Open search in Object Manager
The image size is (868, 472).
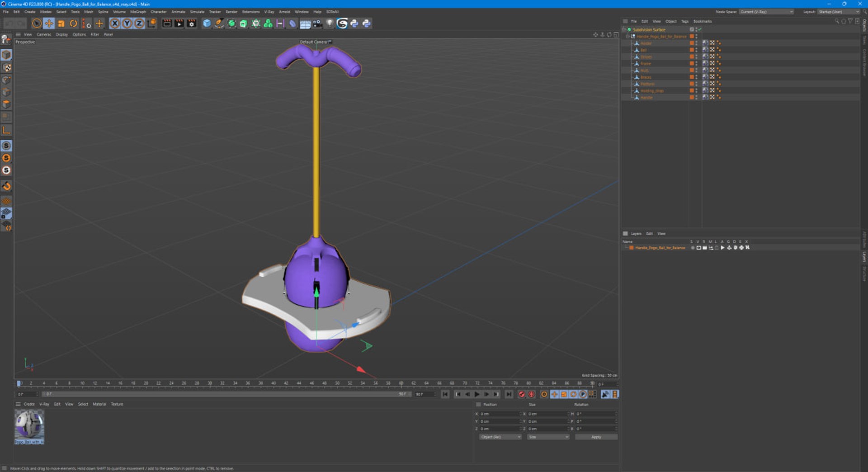pyautogui.click(x=837, y=21)
